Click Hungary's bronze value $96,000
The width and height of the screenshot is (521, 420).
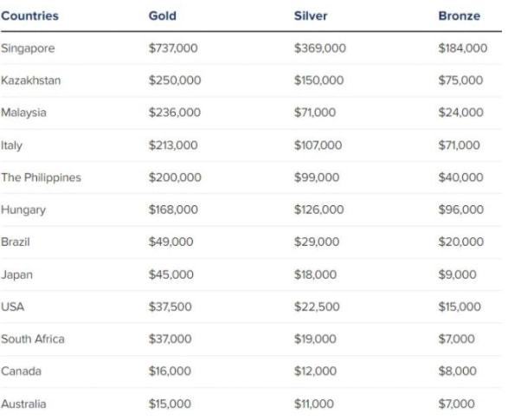[461, 210]
